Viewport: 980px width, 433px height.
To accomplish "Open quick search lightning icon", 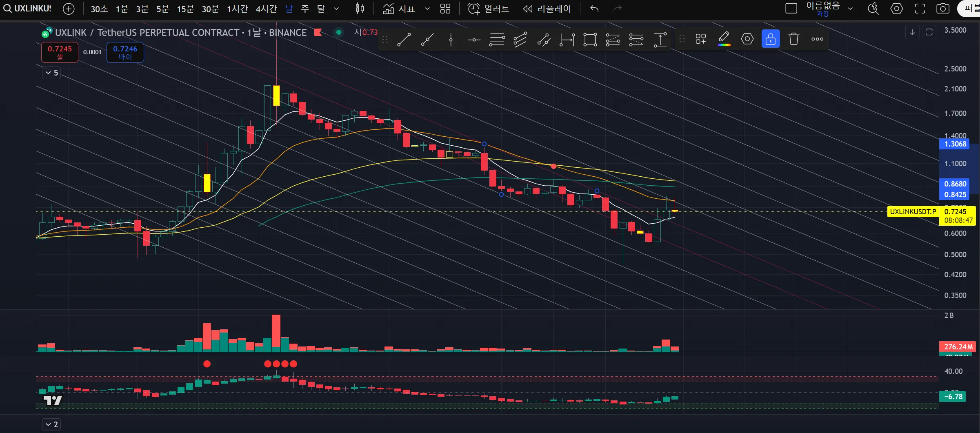I will tap(873, 9).
